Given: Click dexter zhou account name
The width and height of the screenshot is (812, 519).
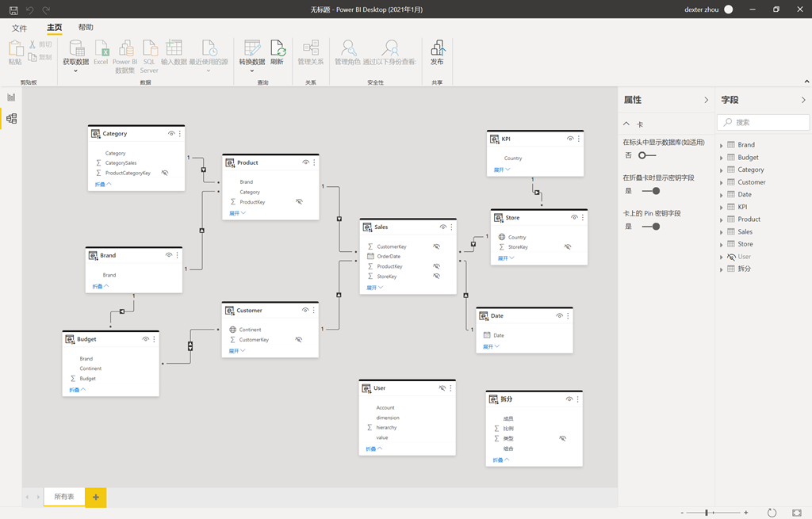Looking at the screenshot, I should pos(701,10).
